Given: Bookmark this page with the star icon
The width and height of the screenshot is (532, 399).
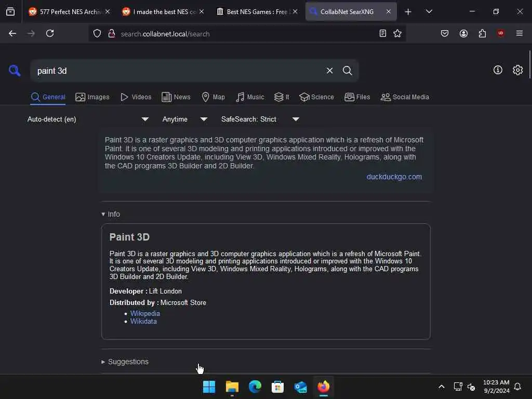Looking at the screenshot, I should click(x=397, y=33).
